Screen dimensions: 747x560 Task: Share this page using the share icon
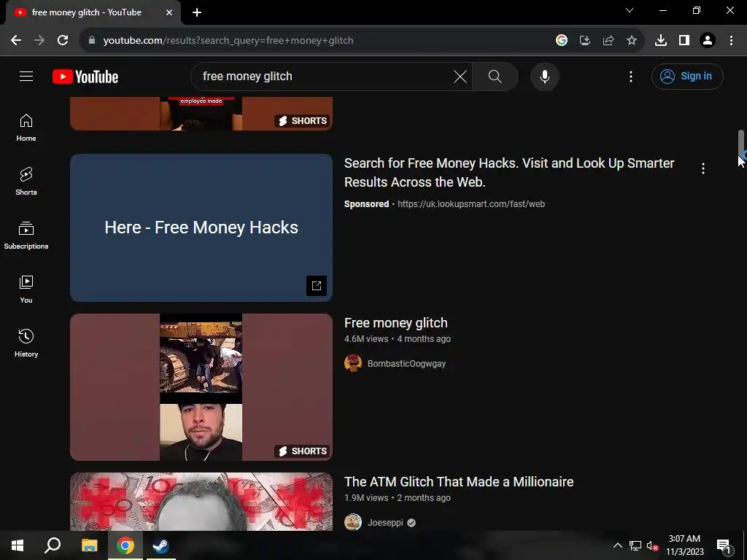(608, 40)
